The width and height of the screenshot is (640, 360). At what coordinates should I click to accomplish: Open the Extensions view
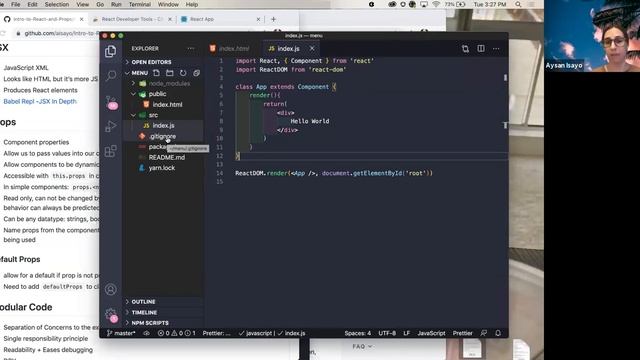point(111,151)
